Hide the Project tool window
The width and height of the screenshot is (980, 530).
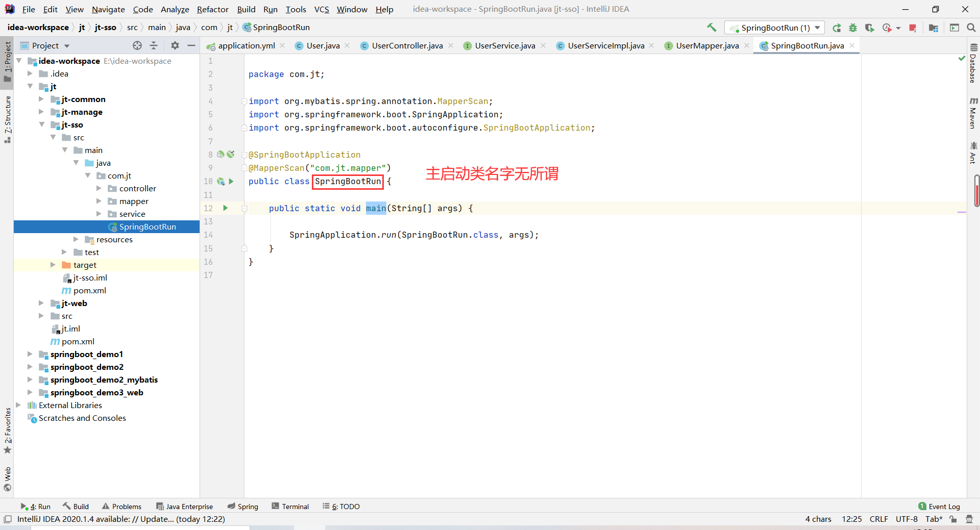click(191, 45)
